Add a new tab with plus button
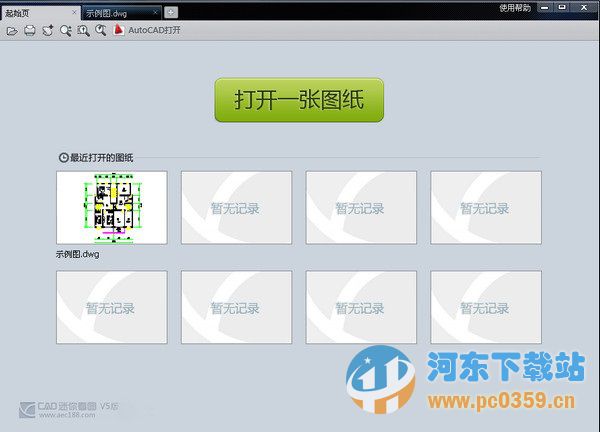600x432 pixels. point(171,13)
